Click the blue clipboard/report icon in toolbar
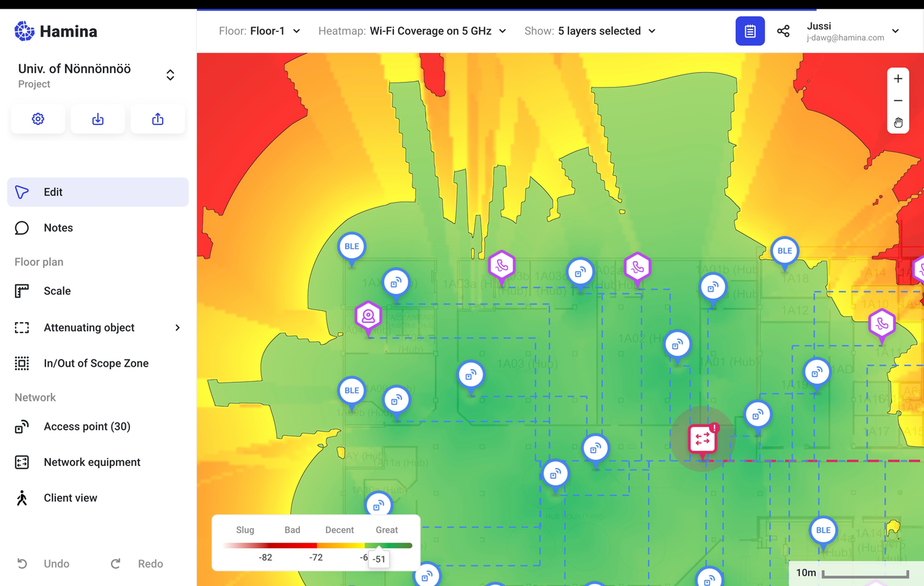924x586 pixels. 750,30
